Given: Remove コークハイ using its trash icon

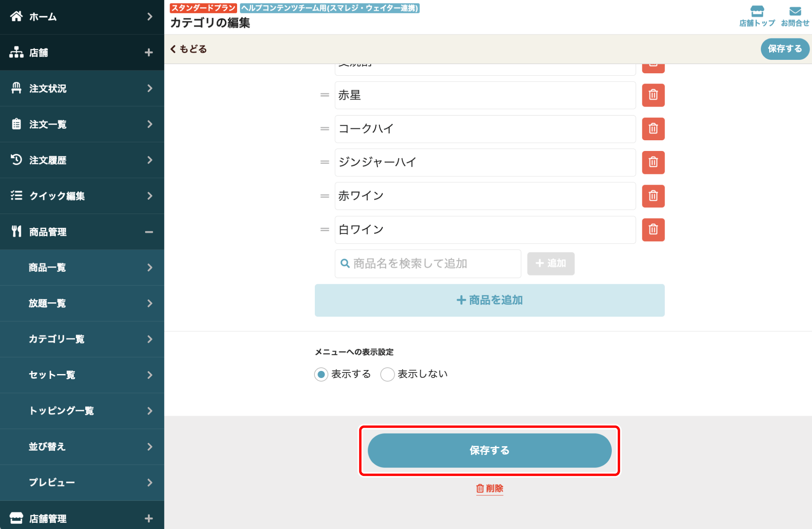Looking at the screenshot, I should tap(653, 129).
